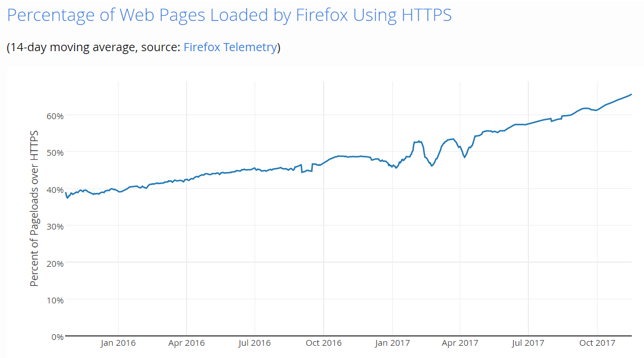Image resolution: width=644 pixels, height=358 pixels.
Task: Select the 30% y-axis label
Action: (x=55, y=227)
